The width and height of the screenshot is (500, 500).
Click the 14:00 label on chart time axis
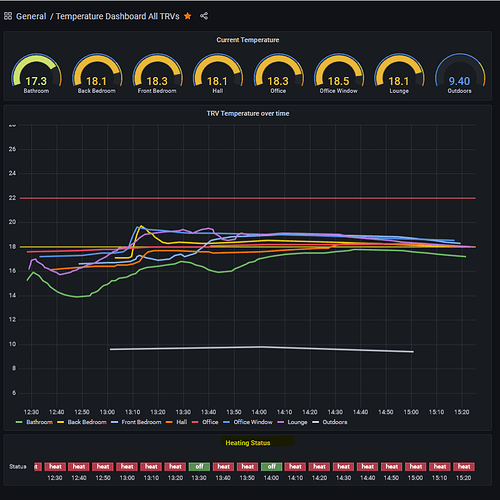tap(259, 412)
